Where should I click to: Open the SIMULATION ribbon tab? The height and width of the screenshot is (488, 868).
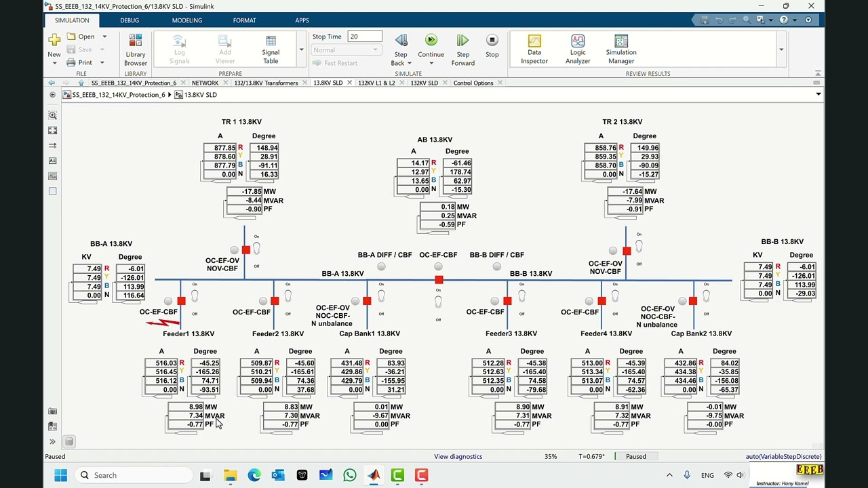click(72, 20)
